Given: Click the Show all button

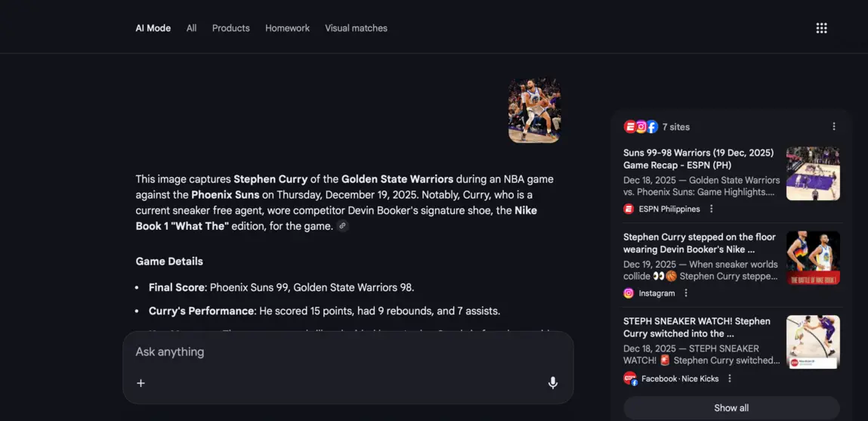Looking at the screenshot, I should coord(731,408).
